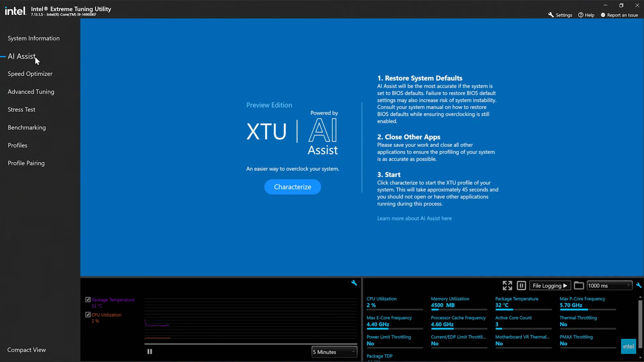Viewport: 644px width, 362px height.
Task: Click Motherboard VR Thermal status
Action: click(499, 344)
